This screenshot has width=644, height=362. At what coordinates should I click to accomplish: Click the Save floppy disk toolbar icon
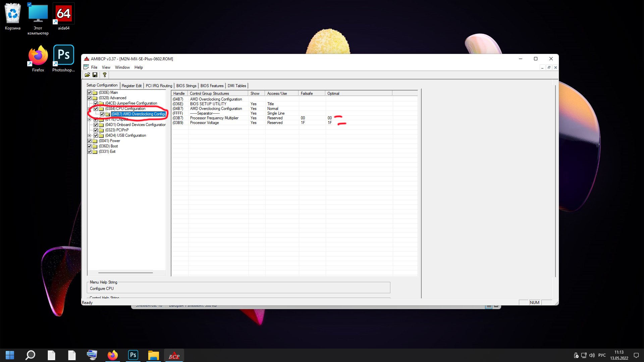point(95,75)
